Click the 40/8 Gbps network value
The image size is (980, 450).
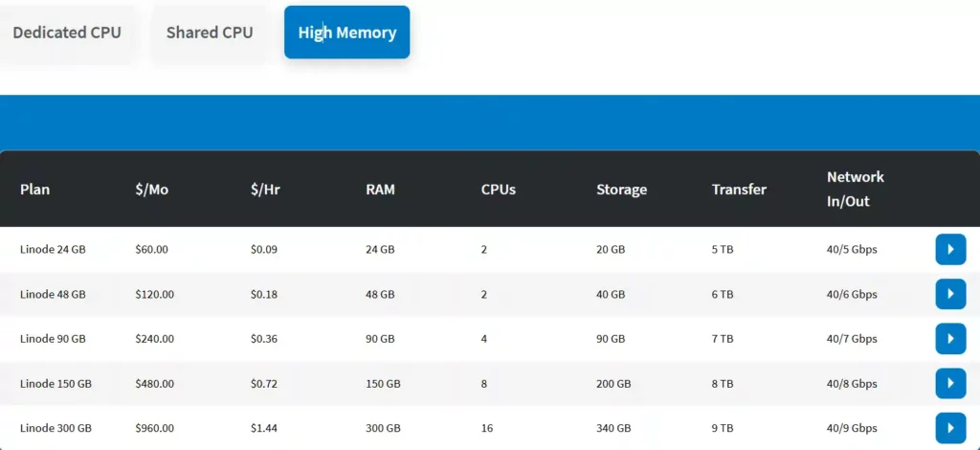click(852, 384)
